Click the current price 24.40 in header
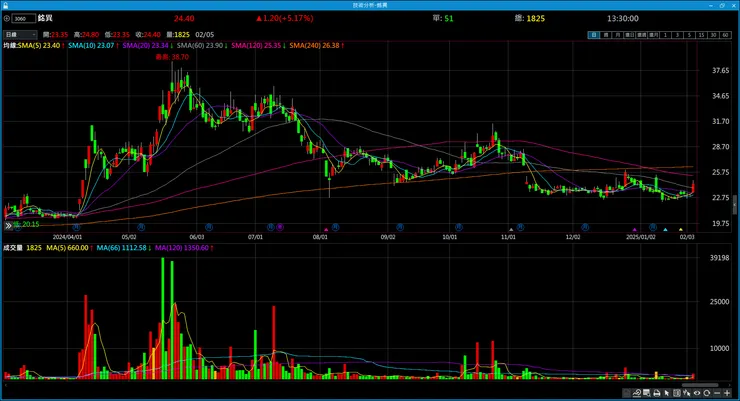740x401 pixels. 184,18
